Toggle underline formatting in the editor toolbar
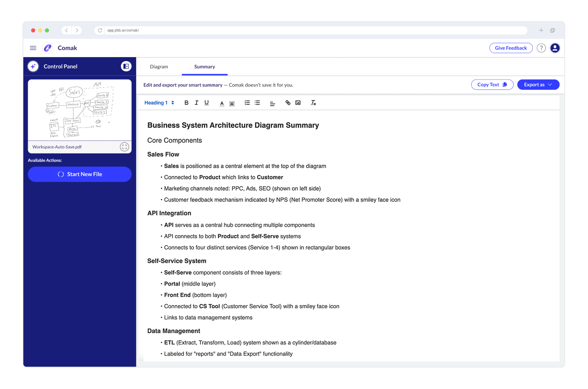 [x=207, y=103]
